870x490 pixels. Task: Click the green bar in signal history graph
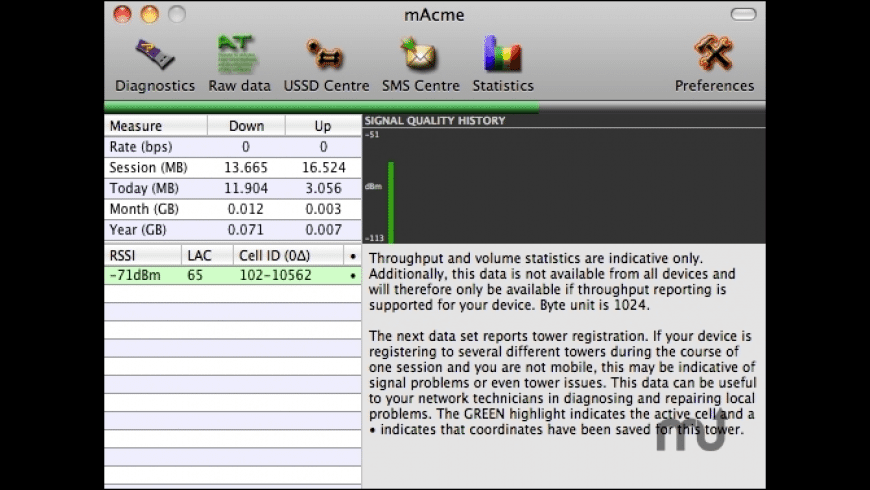coord(391,203)
